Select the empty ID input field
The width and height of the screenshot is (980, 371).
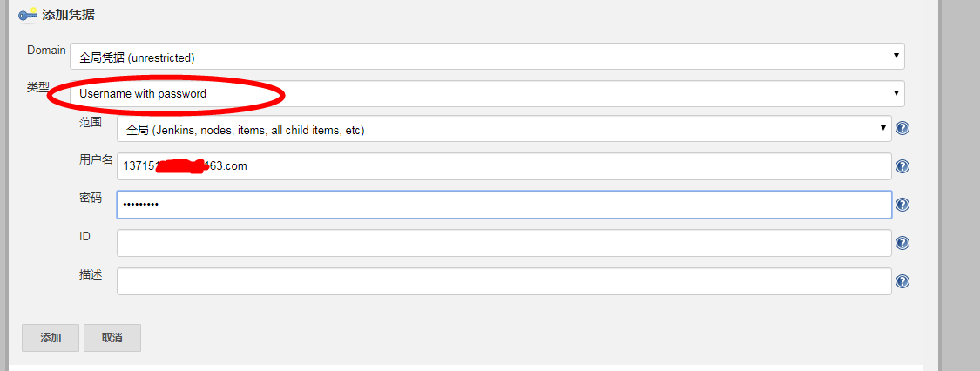pyautogui.click(x=504, y=243)
